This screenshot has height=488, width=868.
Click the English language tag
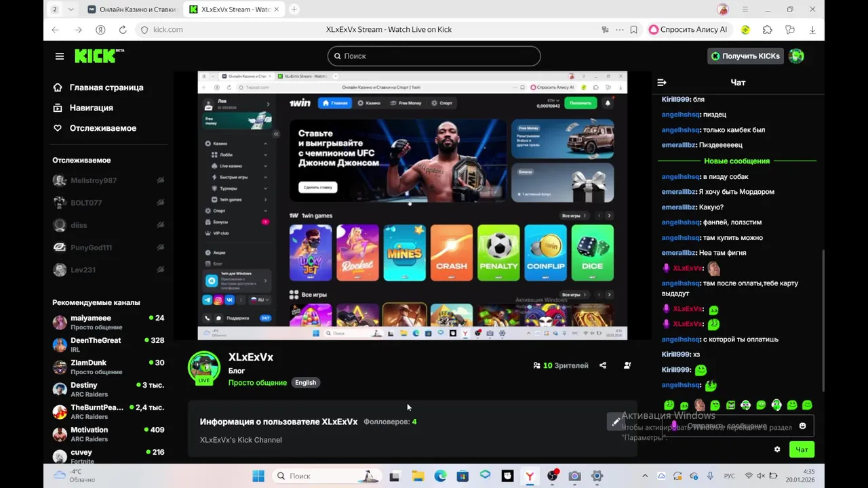(x=305, y=382)
